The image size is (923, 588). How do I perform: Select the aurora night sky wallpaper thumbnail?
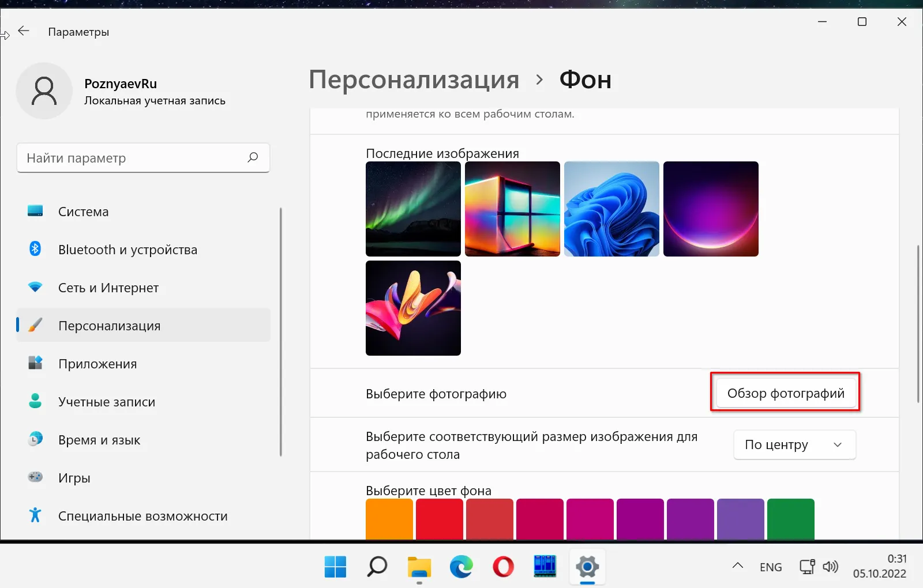(413, 209)
